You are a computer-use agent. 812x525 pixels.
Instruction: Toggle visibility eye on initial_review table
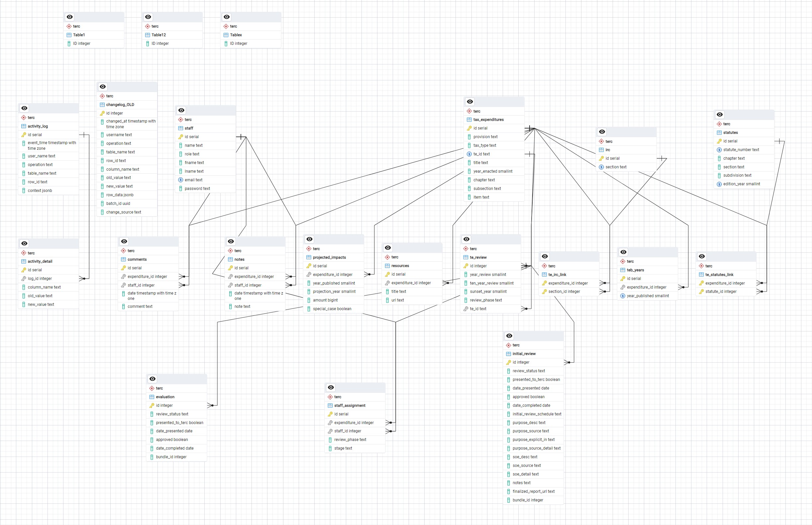[509, 336]
